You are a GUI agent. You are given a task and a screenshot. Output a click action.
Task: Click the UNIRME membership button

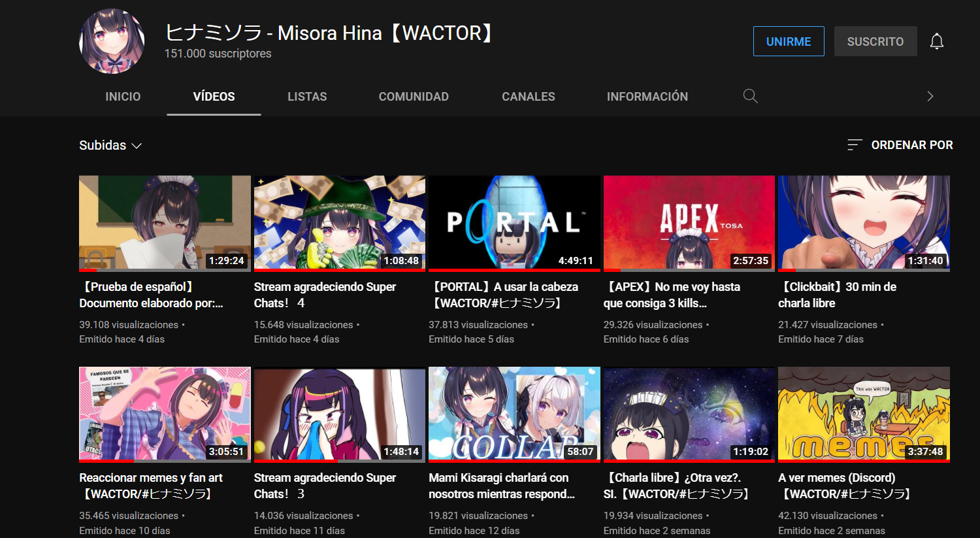(x=789, y=41)
